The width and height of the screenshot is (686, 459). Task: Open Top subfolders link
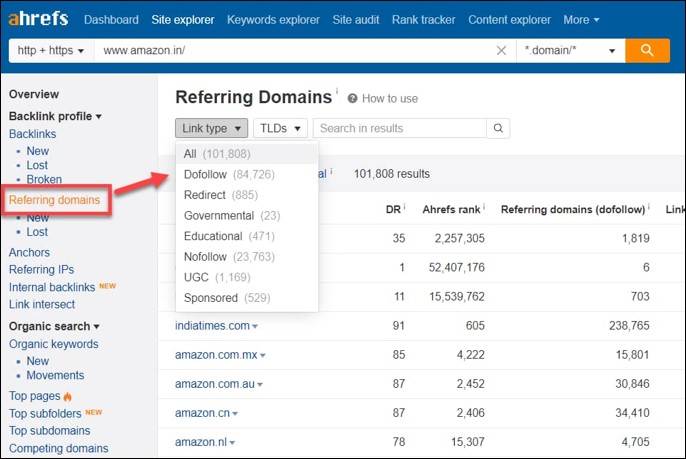[45, 413]
